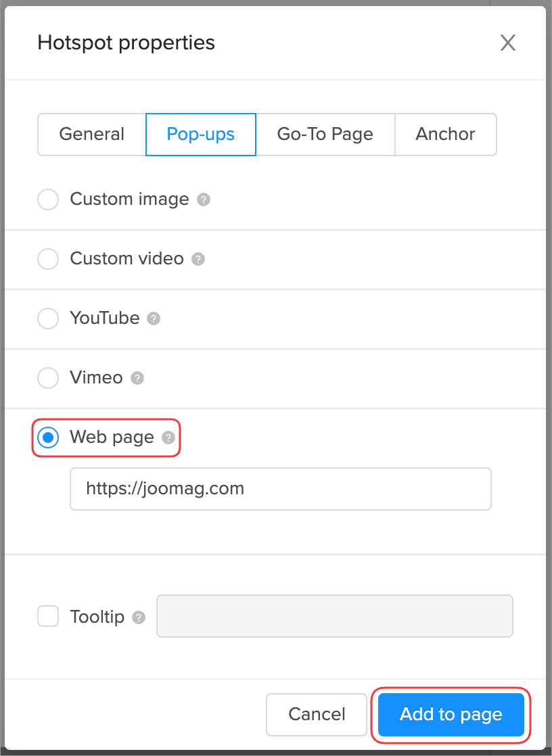Open the Web page help icon

(168, 438)
